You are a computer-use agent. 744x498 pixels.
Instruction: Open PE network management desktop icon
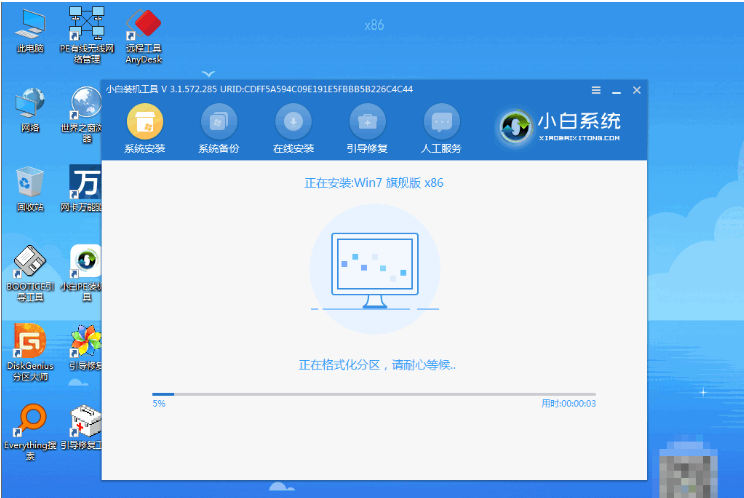coord(87,28)
